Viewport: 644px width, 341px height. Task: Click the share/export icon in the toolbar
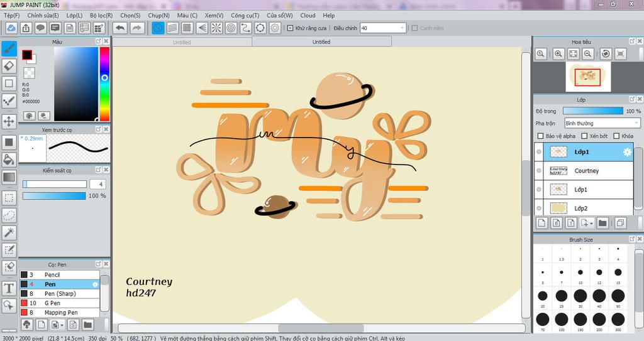[x=26, y=28]
